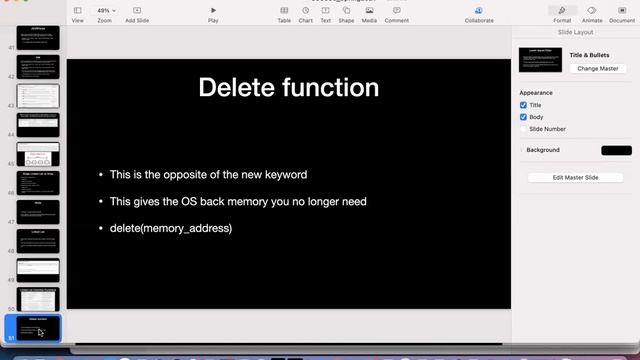This screenshot has height=360, width=640.
Task: Uncheck the Body appearance checkbox
Action: [523, 117]
